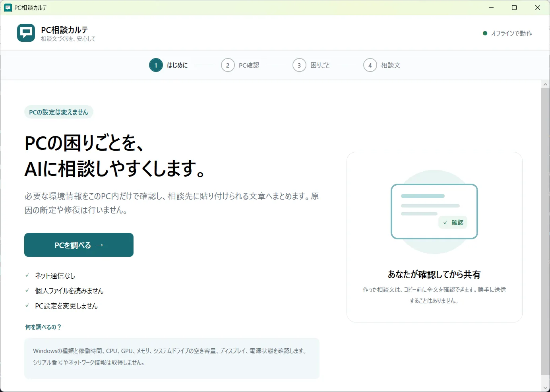Click the PCを調べる button
This screenshot has width=550, height=392.
click(x=79, y=245)
